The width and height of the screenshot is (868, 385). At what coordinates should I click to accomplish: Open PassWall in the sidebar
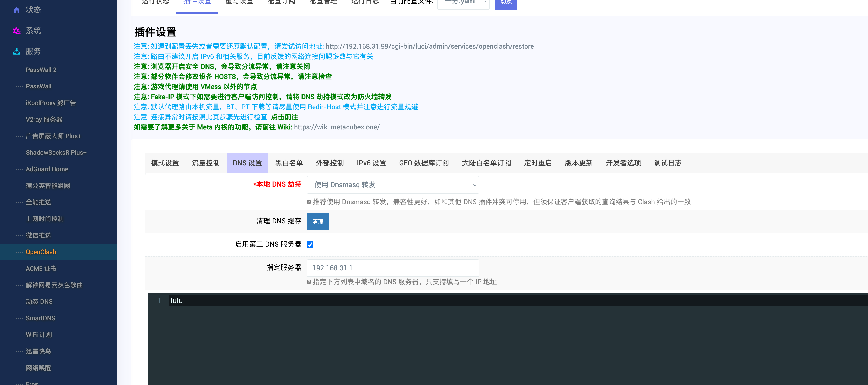(x=39, y=86)
